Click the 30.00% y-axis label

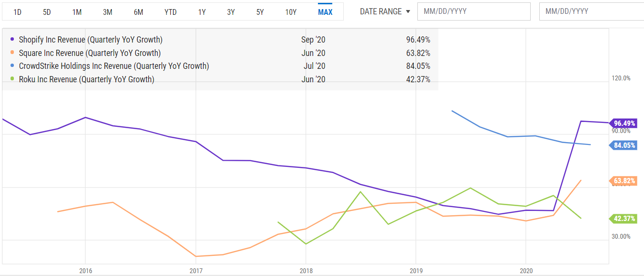tap(622, 236)
